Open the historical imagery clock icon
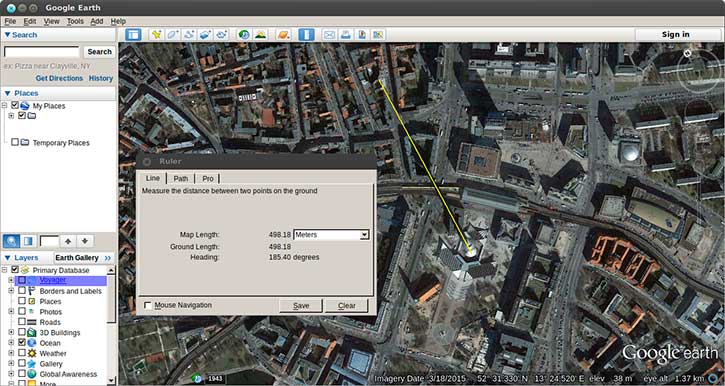The image size is (725, 386). pyautogui.click(x=244, y=35)
